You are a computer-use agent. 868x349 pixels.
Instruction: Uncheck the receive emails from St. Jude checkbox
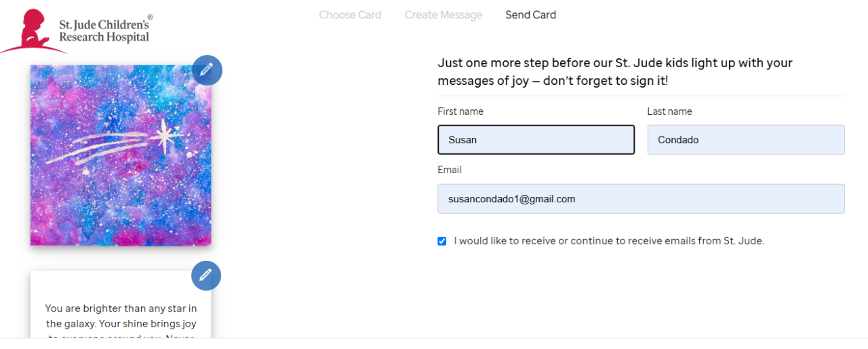coord(442,241)
